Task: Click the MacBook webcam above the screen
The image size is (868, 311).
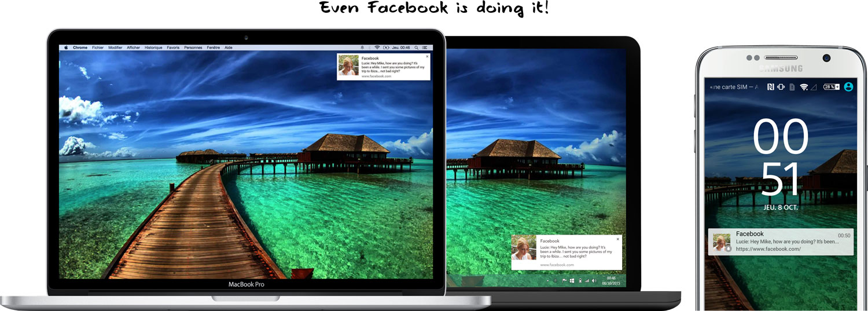Action: point(246,37)
